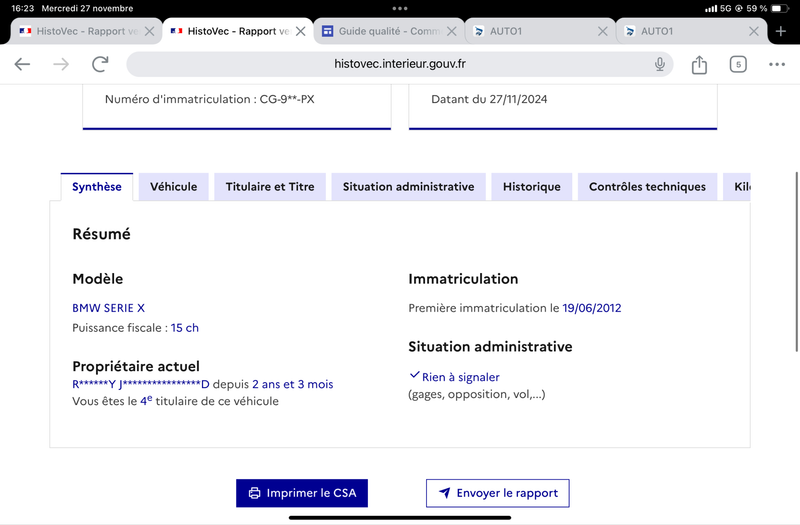
Task: Tap the paper plane icon on Envoyer button
Action: tap(444, 493)
